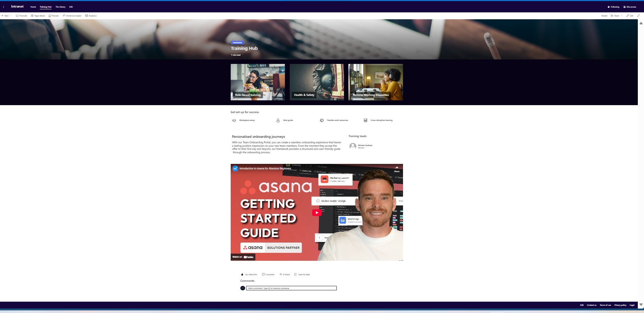This screenshot has height=313, width=644.
Task: Open the Share options chevron
Action: (622, 15)
